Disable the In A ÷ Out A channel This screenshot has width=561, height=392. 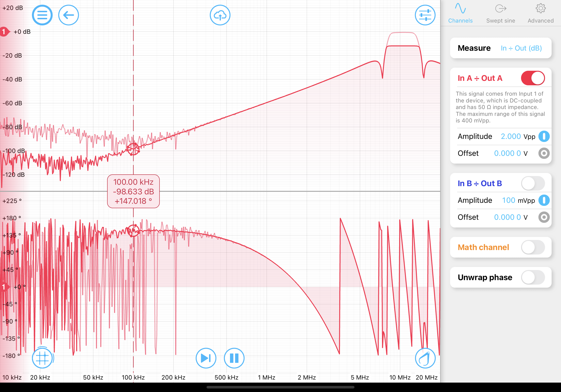[533, 78]
